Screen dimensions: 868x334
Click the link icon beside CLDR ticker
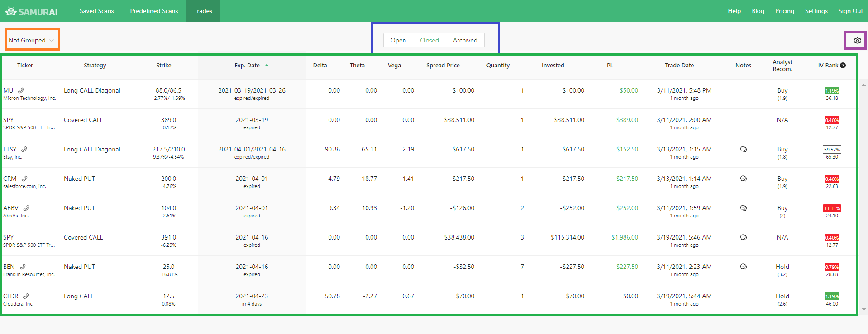click(26, 296)
